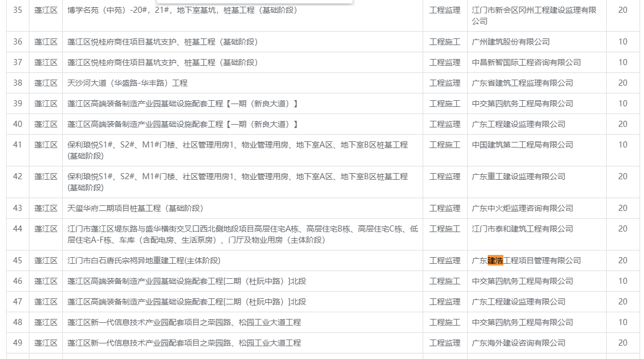
Task: Click company 中国建筑第二工程局有限公司
Action: pos(522,145)
